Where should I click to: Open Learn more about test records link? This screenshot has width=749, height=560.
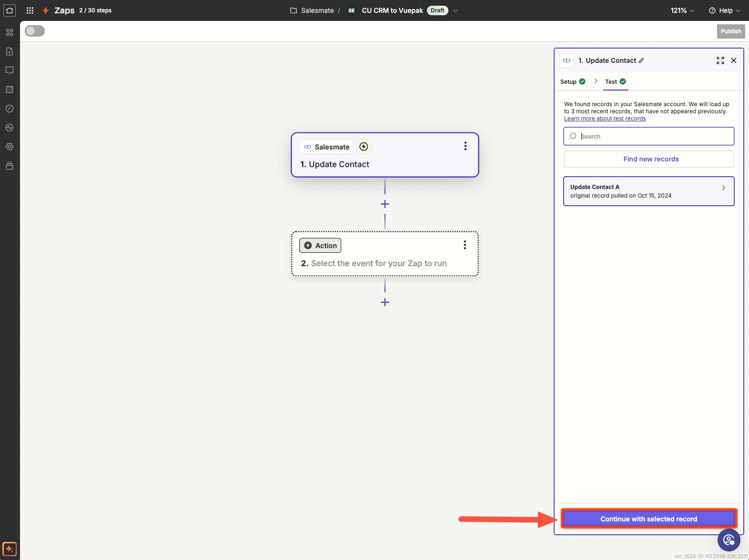click(605, 119)
